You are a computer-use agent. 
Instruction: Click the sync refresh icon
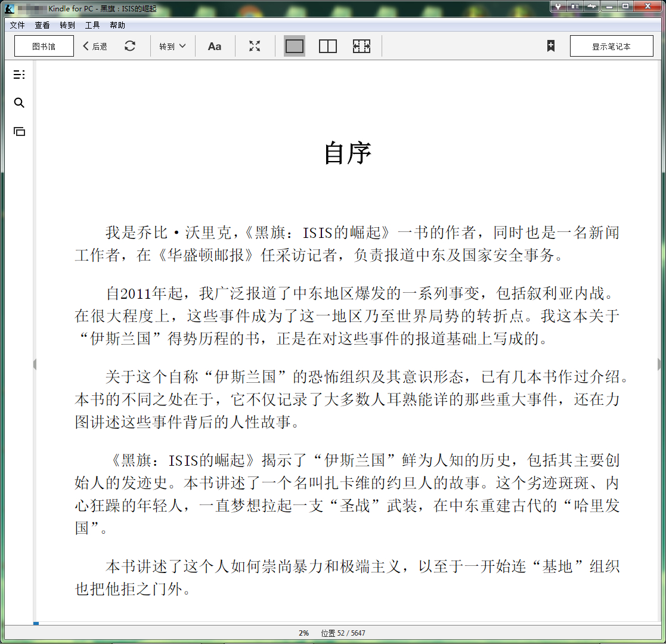click(x=130, y=46)
